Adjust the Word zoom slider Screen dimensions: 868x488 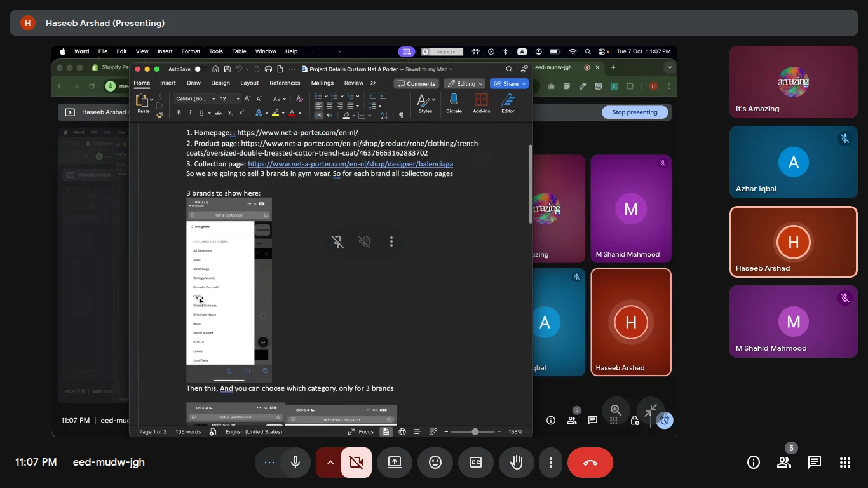click(475, 431)
